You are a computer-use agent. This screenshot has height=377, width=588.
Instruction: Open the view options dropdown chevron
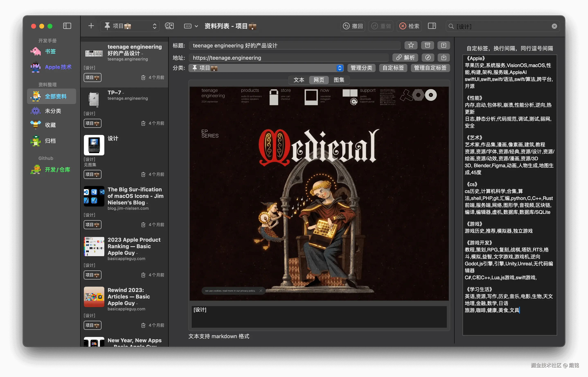tap(196, 26)
